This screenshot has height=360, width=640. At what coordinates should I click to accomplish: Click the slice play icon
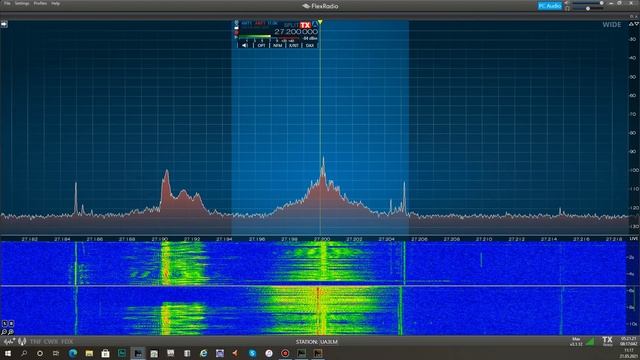(236, 37)
